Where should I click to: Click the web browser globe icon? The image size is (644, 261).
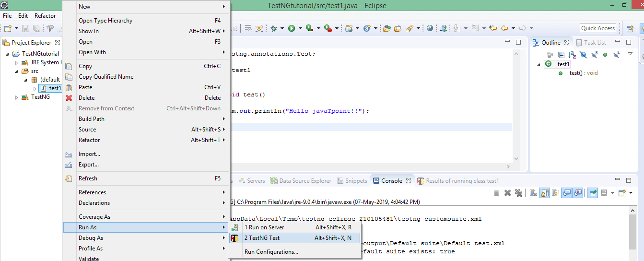pyautogui.click(x=430, y=28)
